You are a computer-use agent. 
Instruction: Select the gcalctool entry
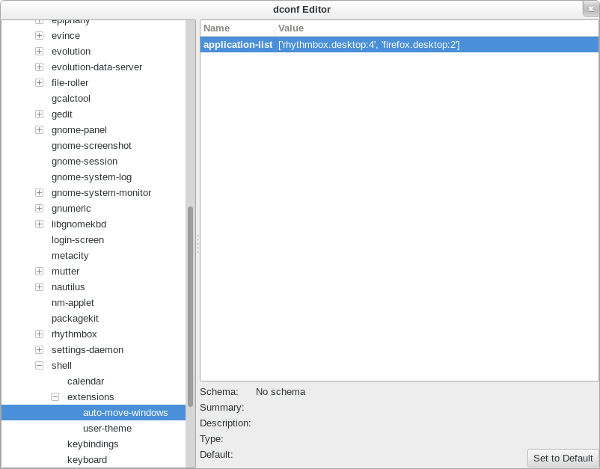tap(71, 98)
